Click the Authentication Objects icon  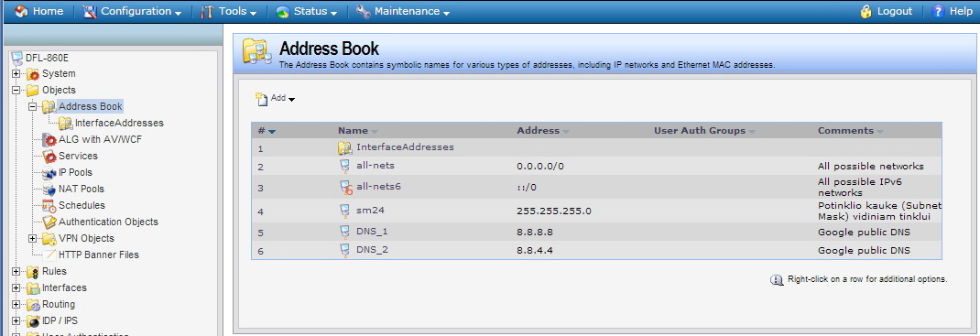click(49, 222)
